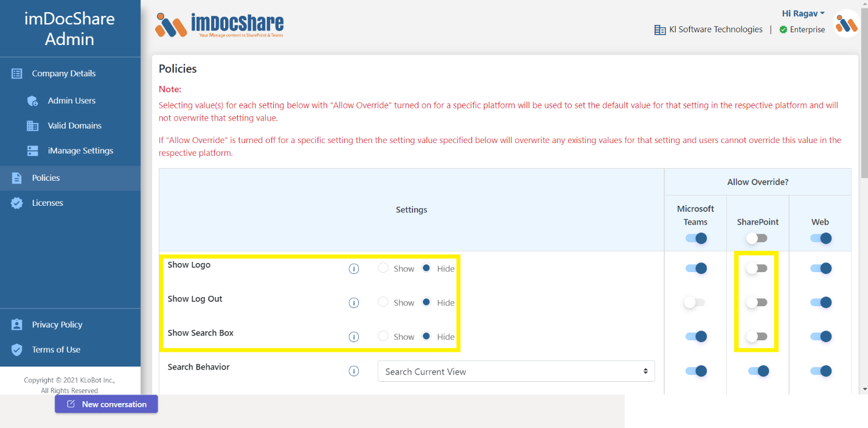Select Show radio for Show Search Box
Image resolution: width=868 pixels, height=428 pixels.
pyautogui.click(x=383, y=336)
